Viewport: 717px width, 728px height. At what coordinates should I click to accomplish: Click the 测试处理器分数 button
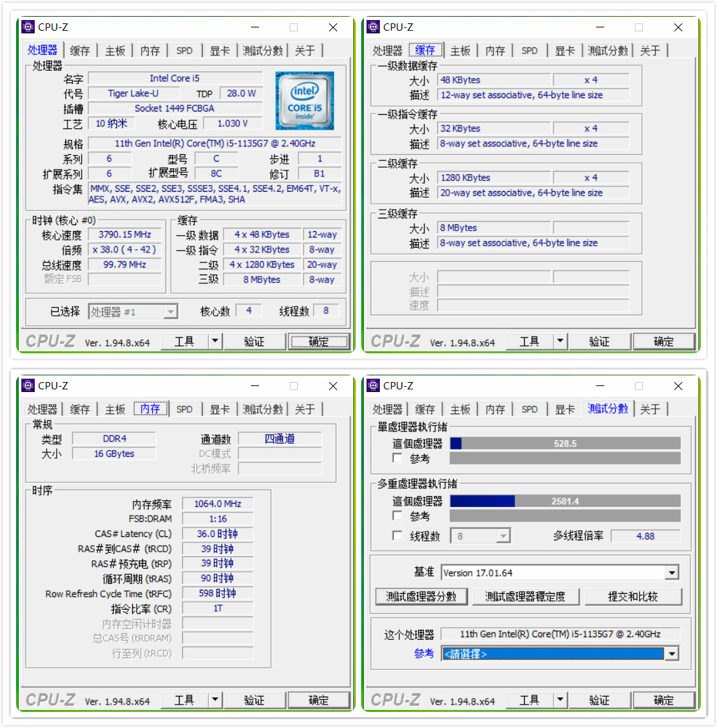pos(421,596)
